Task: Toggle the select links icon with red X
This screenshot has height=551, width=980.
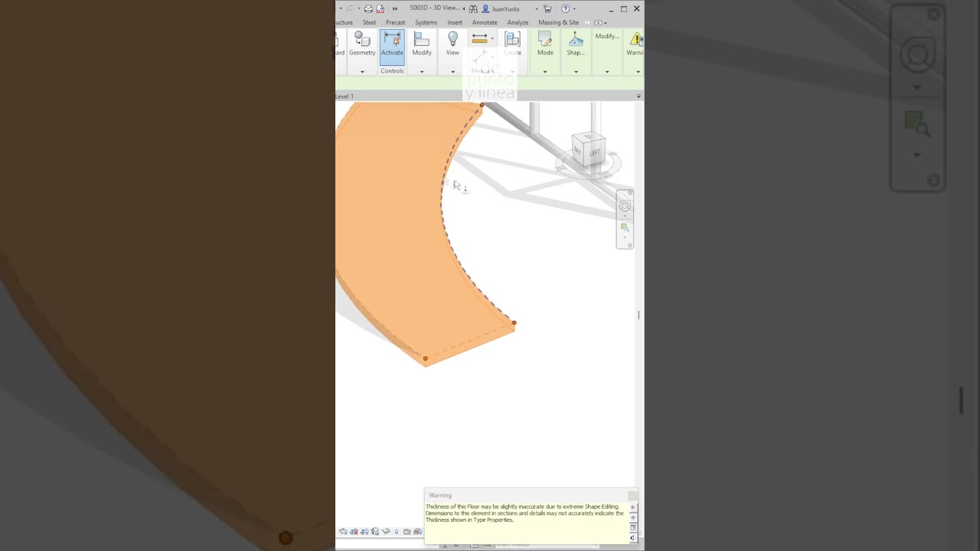Action: 354,532
